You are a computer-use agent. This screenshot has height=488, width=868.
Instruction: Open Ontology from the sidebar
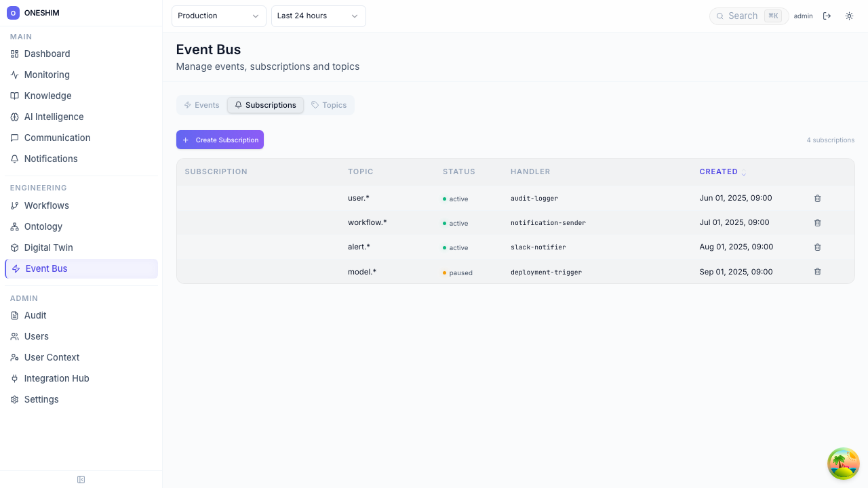(43, 226)
